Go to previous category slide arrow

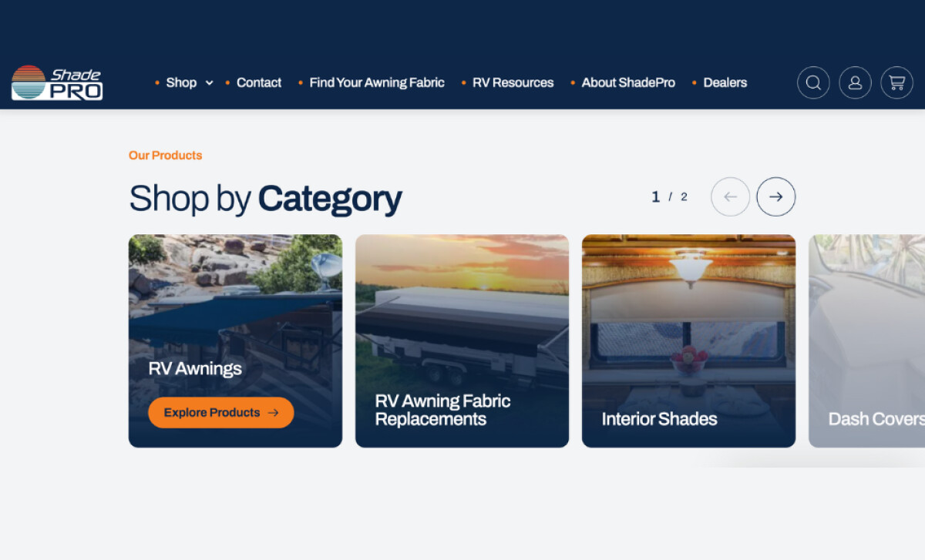(x=730, y=196)
